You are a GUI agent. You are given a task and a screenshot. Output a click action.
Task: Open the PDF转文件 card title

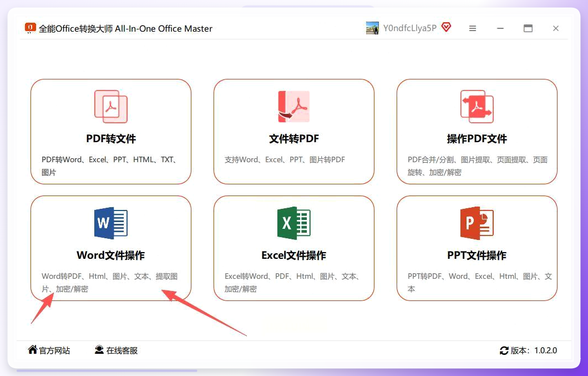(x=111, y=139)
